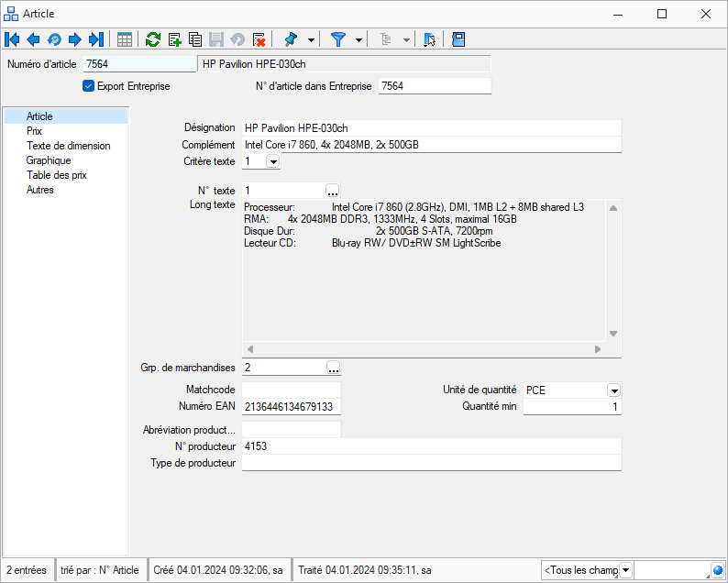Click the filter funnel icon
The height and width of the screenshot is (583, 728).
tap(338, 39)
